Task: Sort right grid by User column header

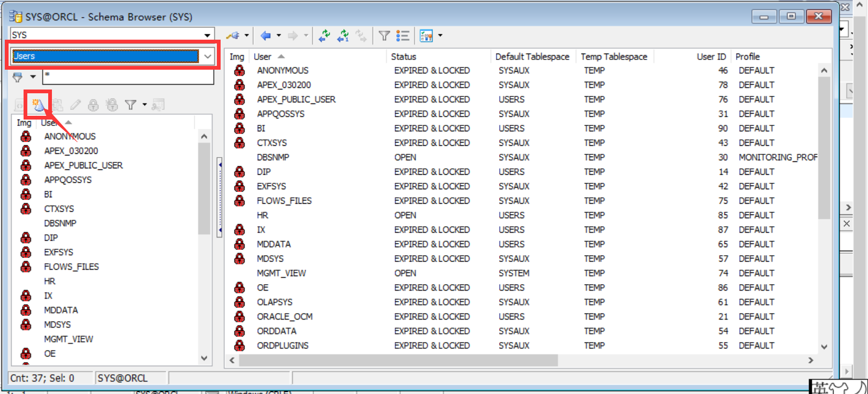Action: click(x=318, y=57)
